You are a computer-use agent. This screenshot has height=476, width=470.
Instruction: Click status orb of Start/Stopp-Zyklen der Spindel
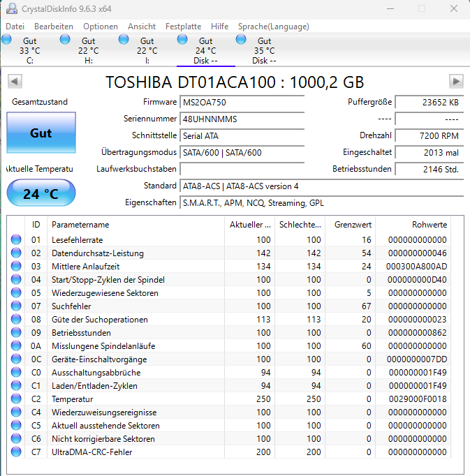16,279
